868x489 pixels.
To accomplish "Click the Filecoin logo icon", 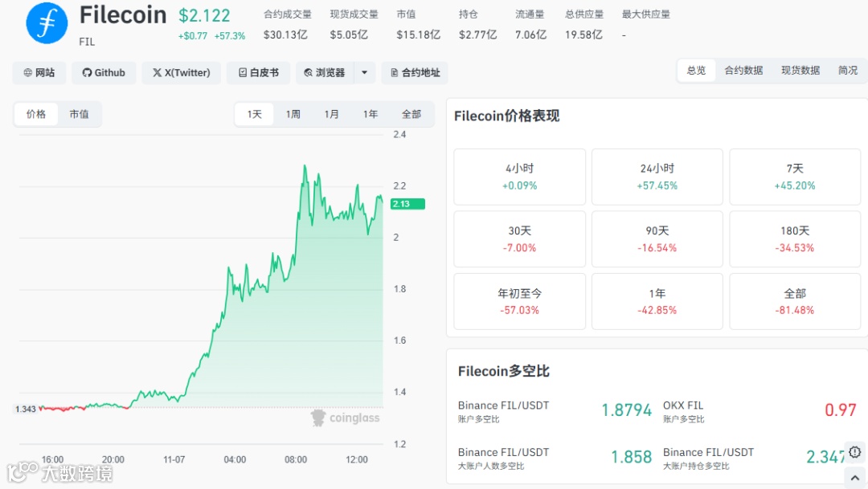I will [47, 23].
